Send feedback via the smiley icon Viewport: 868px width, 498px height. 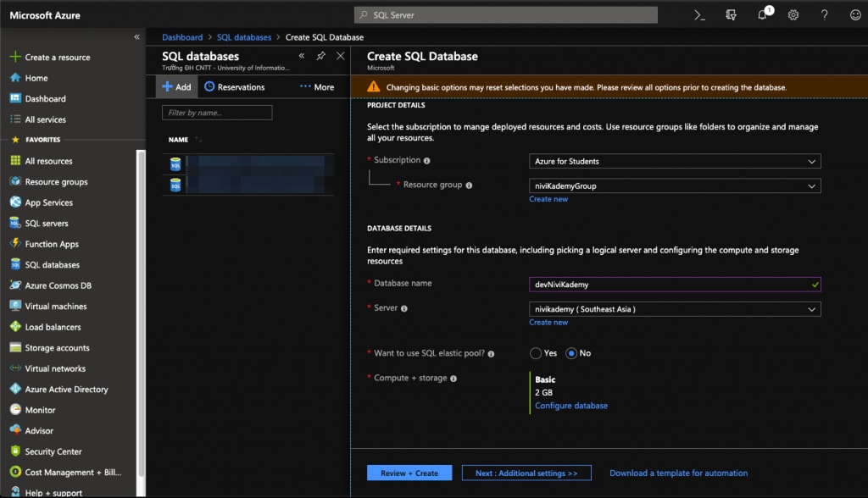coord(855,15)
